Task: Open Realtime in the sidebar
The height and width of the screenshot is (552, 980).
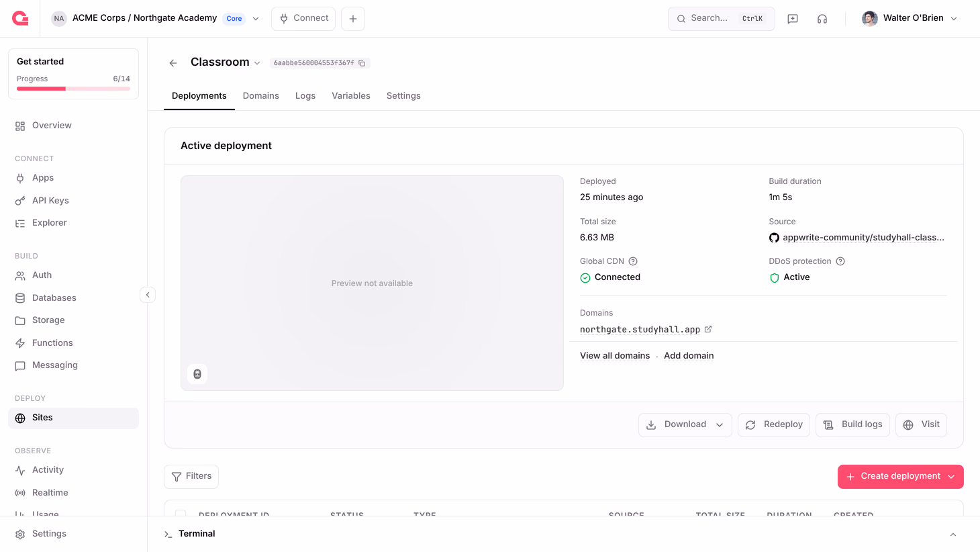Action: [x=73, y=493]
